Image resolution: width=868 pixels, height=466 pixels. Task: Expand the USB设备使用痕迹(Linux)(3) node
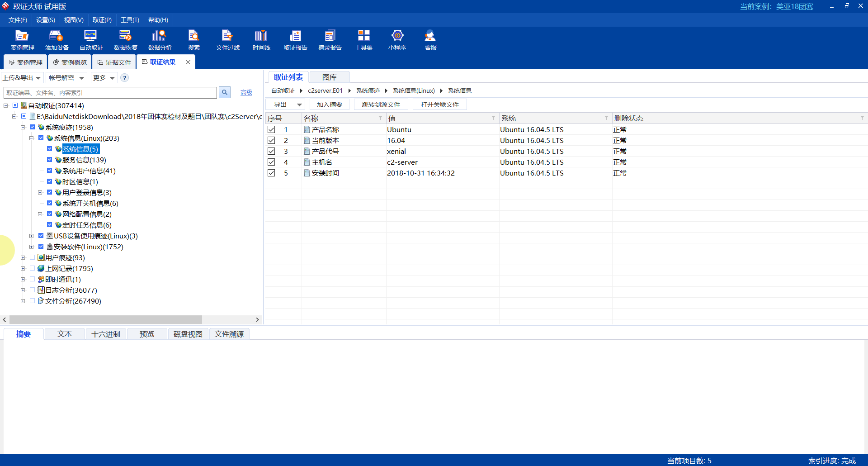pos(32,236)
